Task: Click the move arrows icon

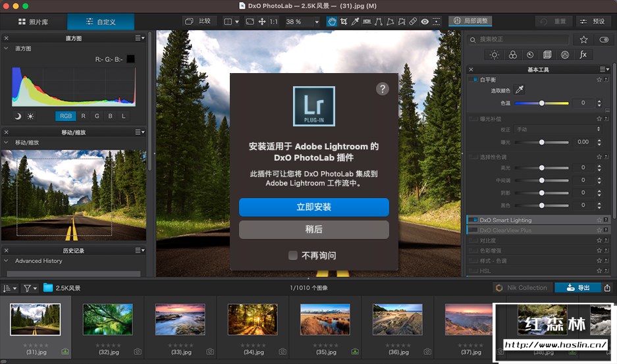Action: (262, 22)
